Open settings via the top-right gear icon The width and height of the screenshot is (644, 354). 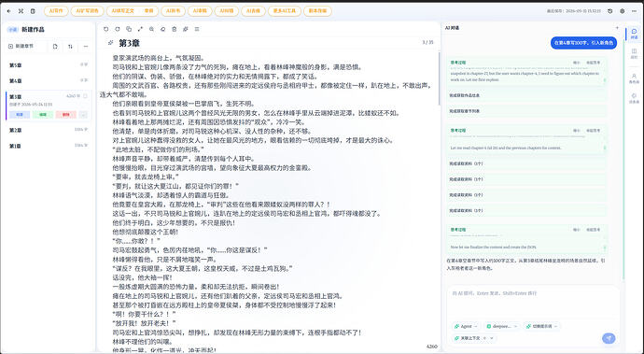[x=623, y=11]
